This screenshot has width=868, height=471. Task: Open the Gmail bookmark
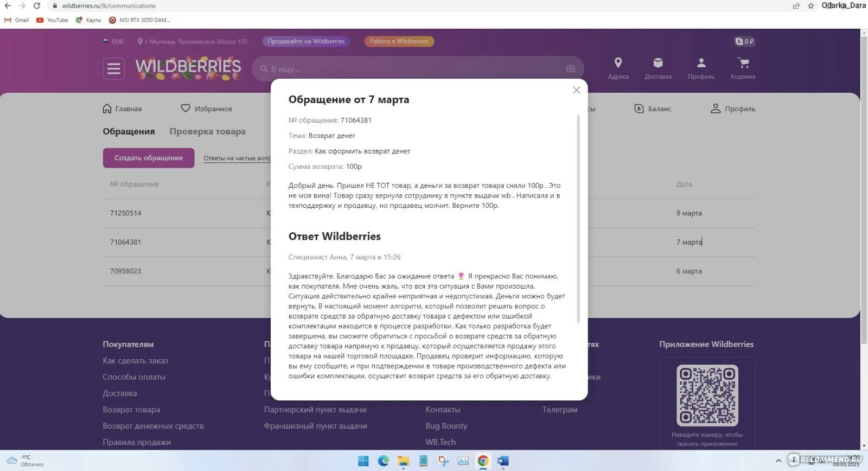pyautogui.click(x=17, y=20)
